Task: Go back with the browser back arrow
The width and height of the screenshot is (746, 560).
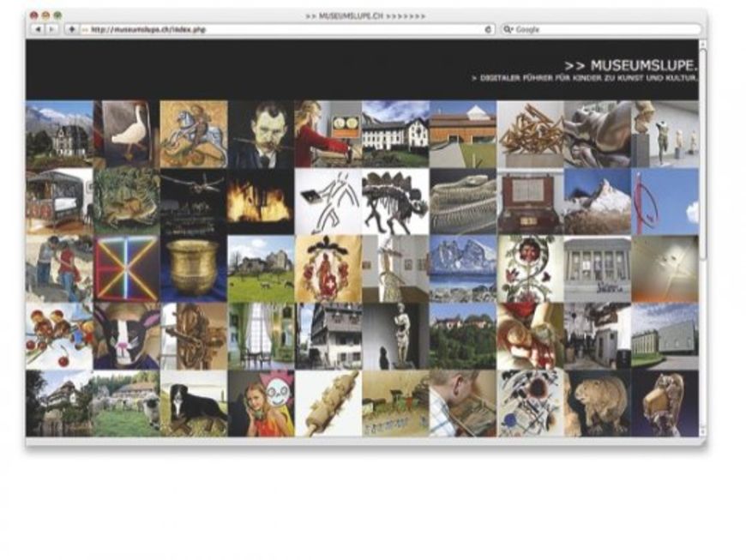Action: tap(38, 29)
